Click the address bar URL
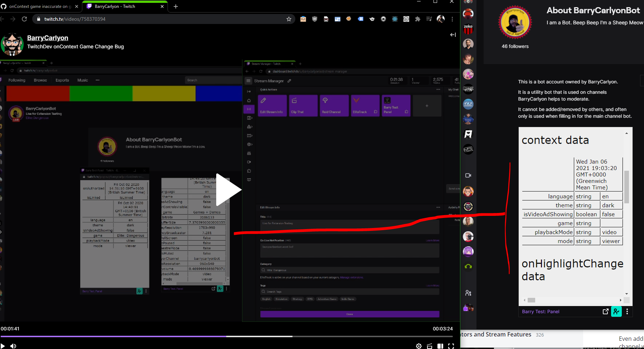The image size is (644, 349). click(75, 19)
